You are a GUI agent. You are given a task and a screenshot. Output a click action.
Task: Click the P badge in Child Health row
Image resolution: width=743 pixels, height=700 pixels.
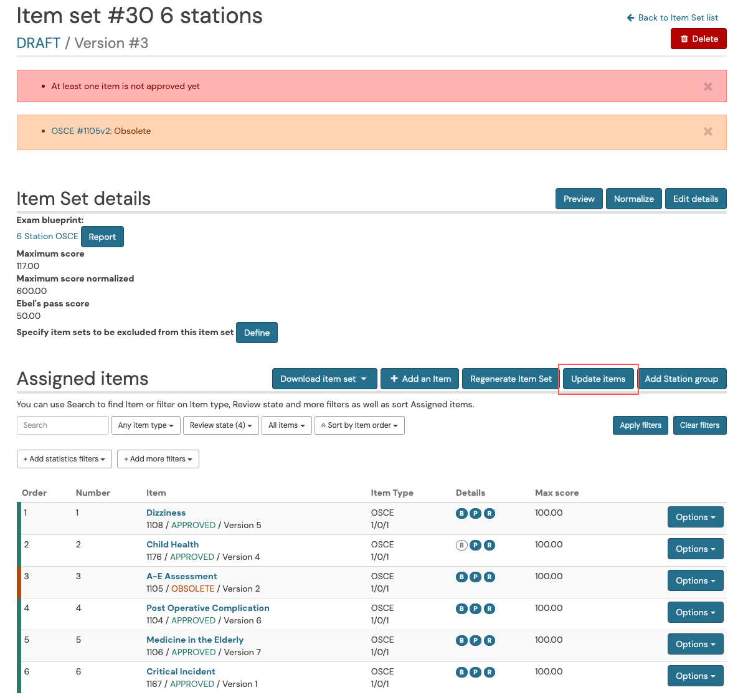475,545
